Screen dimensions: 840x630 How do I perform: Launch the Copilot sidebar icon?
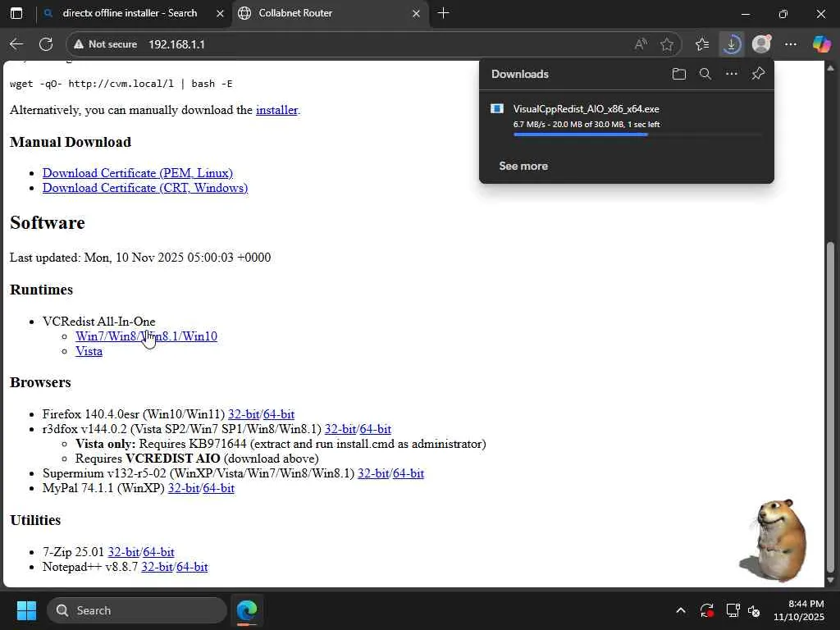(821, 44)
